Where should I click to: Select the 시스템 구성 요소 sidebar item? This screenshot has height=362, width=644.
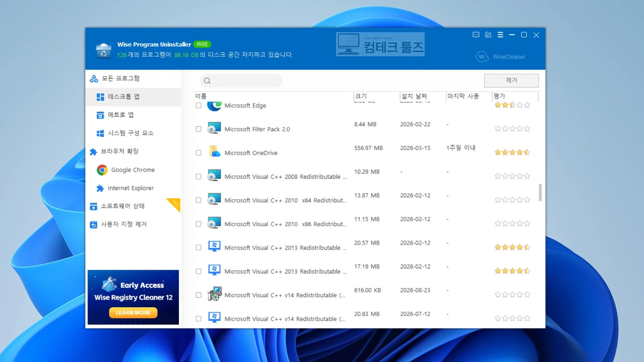pyautogui.click(x=133, y=133)
